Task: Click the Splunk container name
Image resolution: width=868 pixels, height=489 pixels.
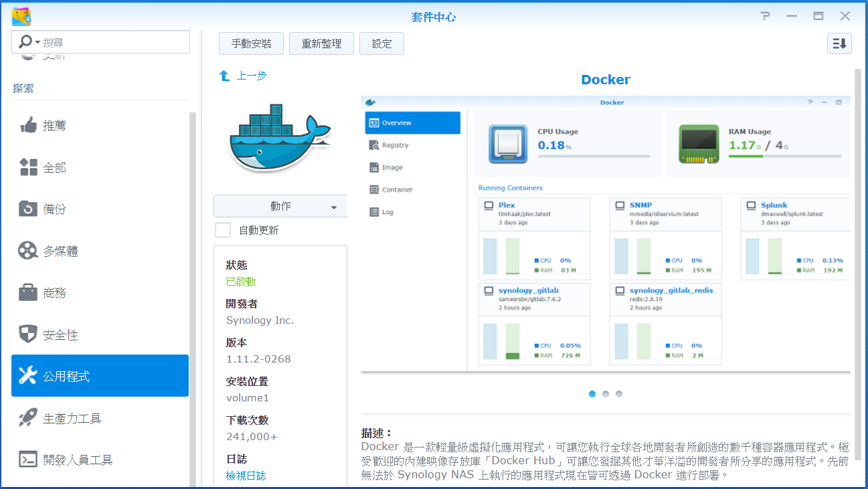Action: 774,205
